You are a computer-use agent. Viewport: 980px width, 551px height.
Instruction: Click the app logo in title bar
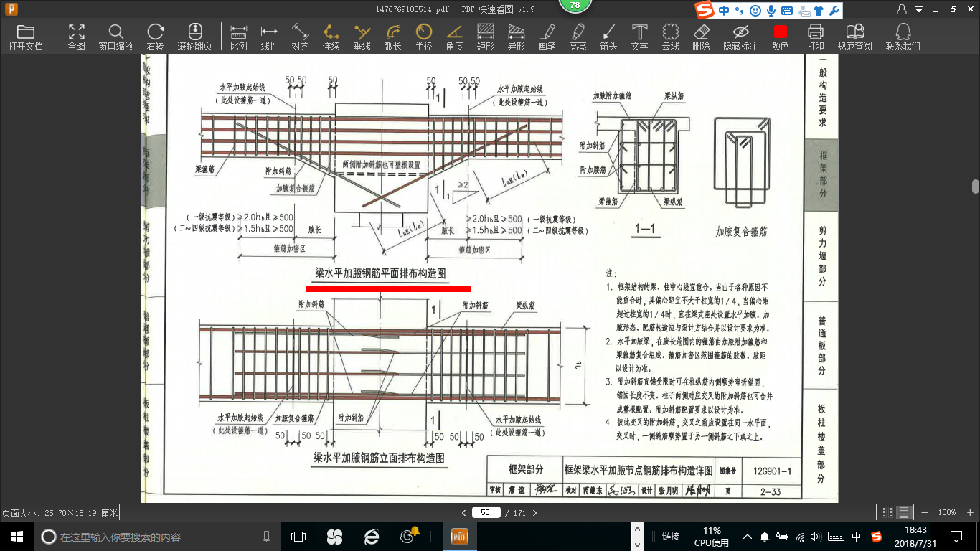12,10
